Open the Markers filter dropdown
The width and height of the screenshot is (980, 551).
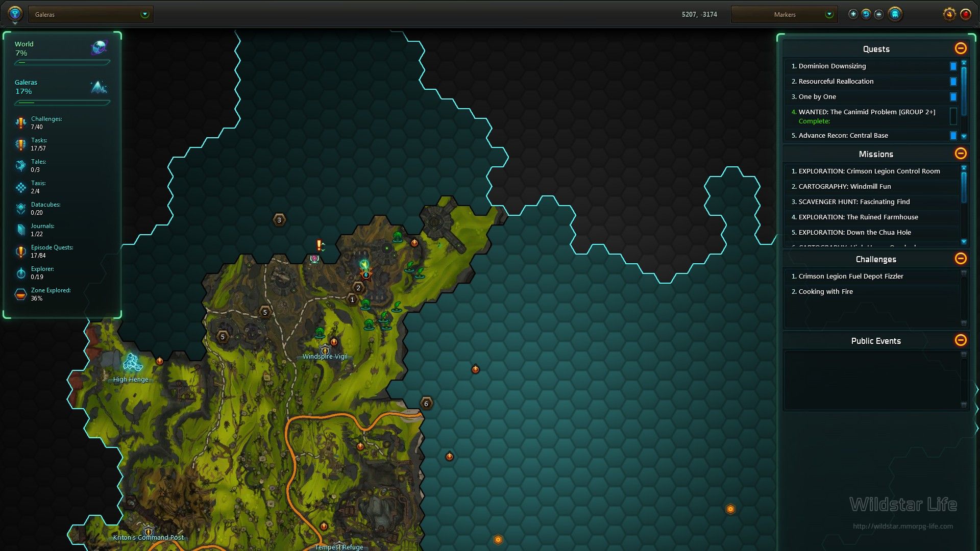(785, 14)
